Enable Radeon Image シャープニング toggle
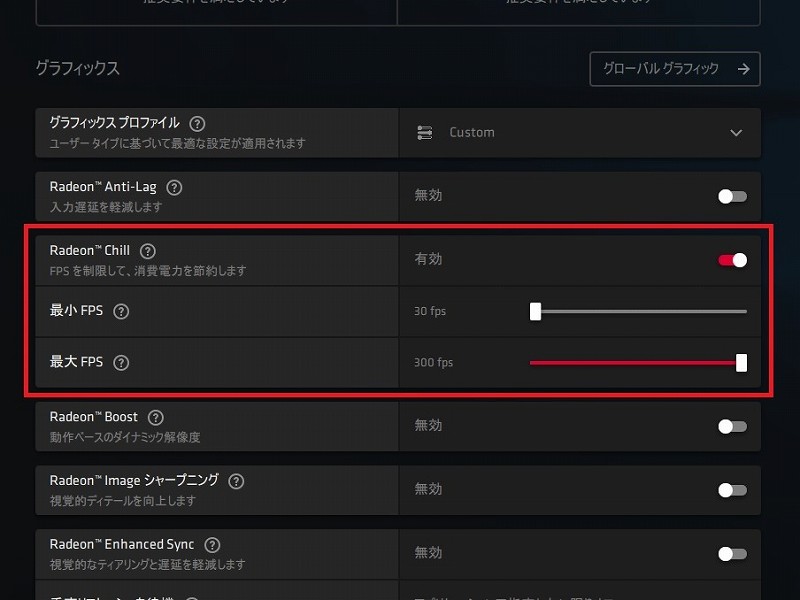This screenshot has height=600, width=800. 733,490
